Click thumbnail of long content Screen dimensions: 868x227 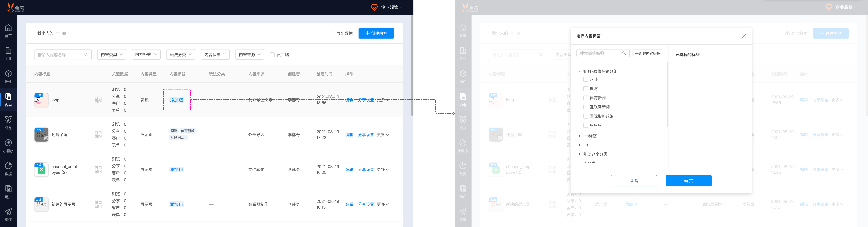point(41,100)
